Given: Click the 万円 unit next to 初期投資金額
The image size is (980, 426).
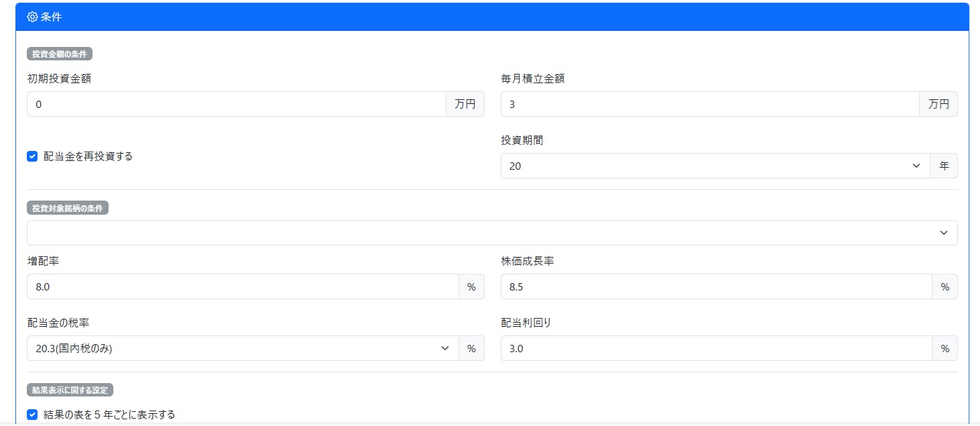Looking at the screenshot, I should [x=465, y=104].
